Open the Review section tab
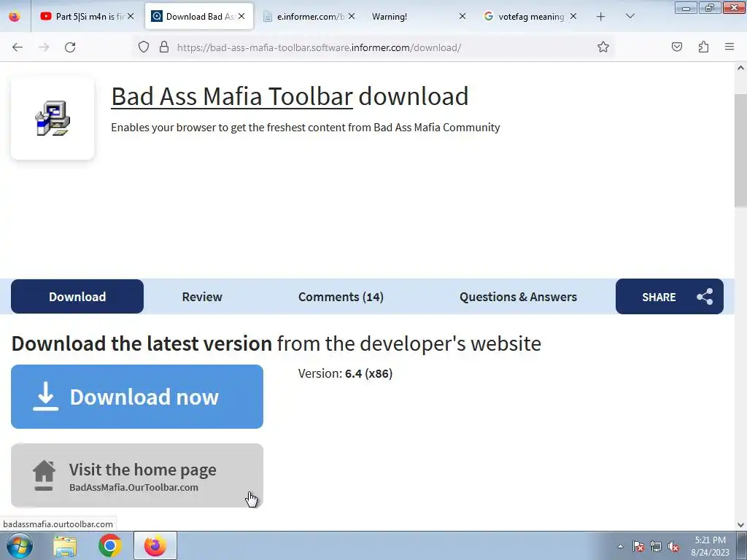 (202, 297)
